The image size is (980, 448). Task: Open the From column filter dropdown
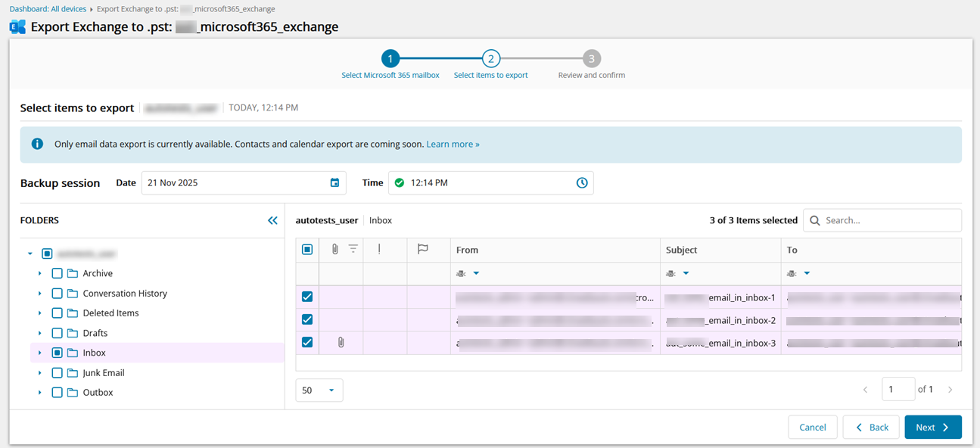click(476, 273)
